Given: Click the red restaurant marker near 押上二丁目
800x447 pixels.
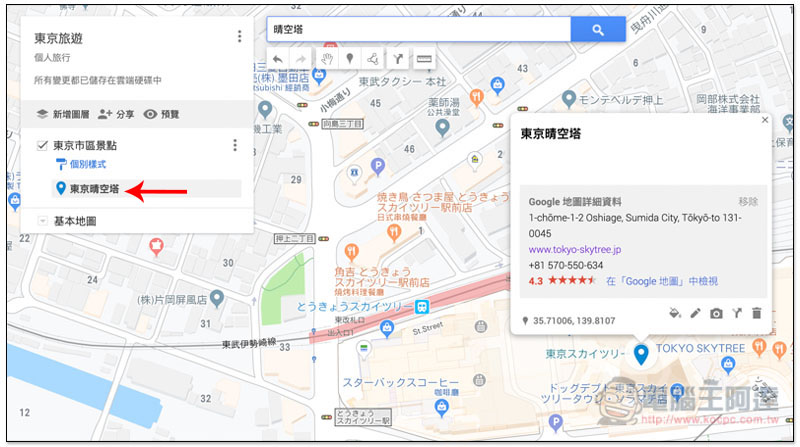Looking at the screenshot, I should tap(157, 247).
